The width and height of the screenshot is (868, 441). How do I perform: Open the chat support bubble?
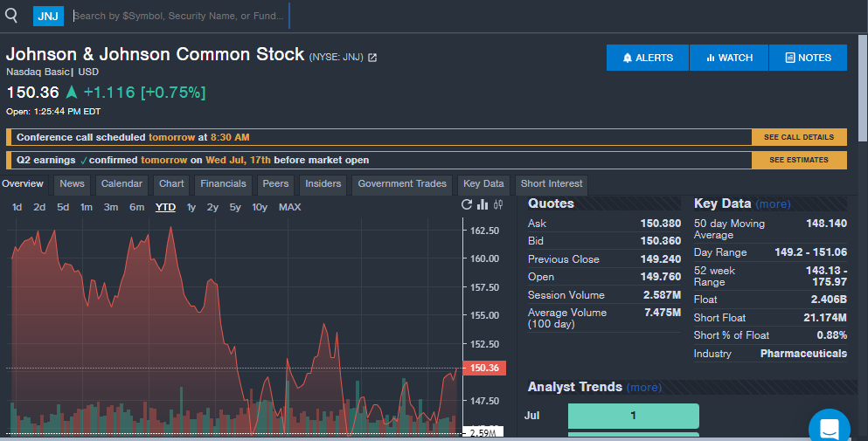point(830,428)
